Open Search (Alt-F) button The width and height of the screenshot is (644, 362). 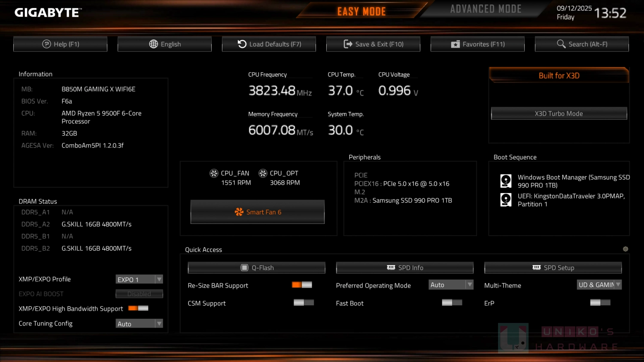582,44
